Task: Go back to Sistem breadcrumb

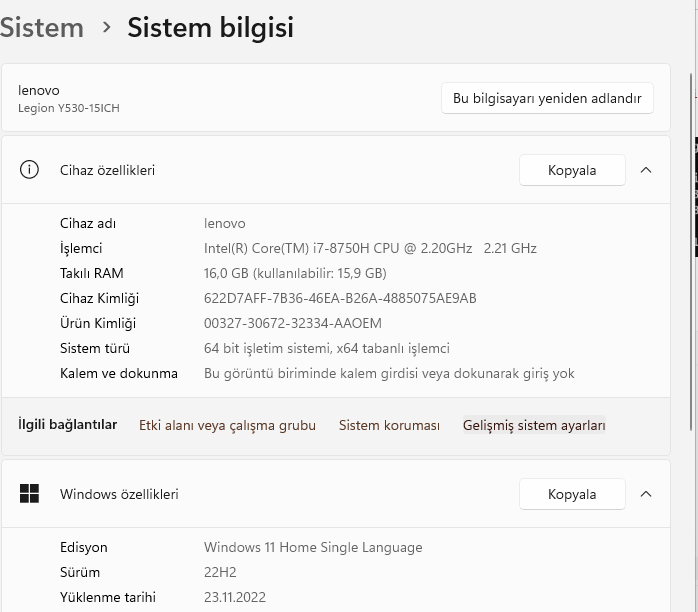Action: [x=42, y=28]
